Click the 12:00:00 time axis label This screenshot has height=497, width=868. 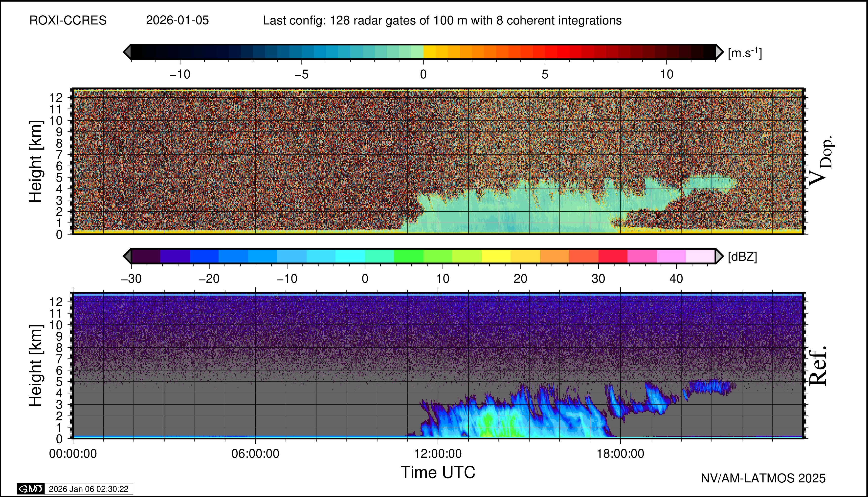coord(438,454)
